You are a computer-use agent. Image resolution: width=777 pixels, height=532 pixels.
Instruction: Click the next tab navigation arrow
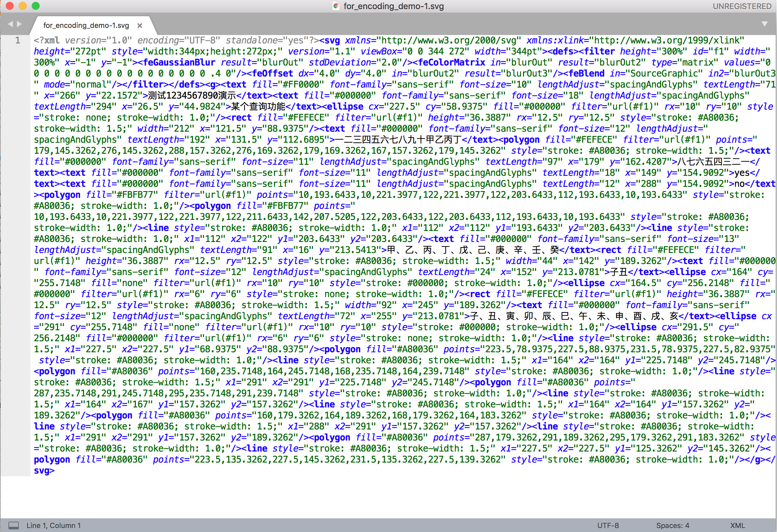(19, 24)
